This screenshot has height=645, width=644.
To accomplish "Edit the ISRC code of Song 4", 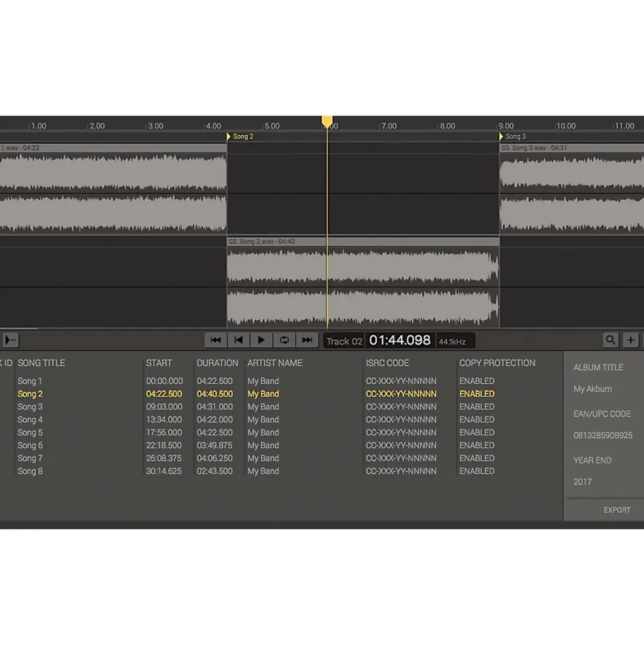I will tap(401, 420).
